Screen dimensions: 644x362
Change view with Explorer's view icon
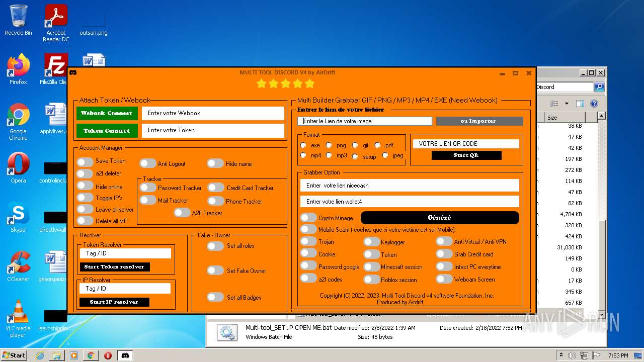(554, 104)
